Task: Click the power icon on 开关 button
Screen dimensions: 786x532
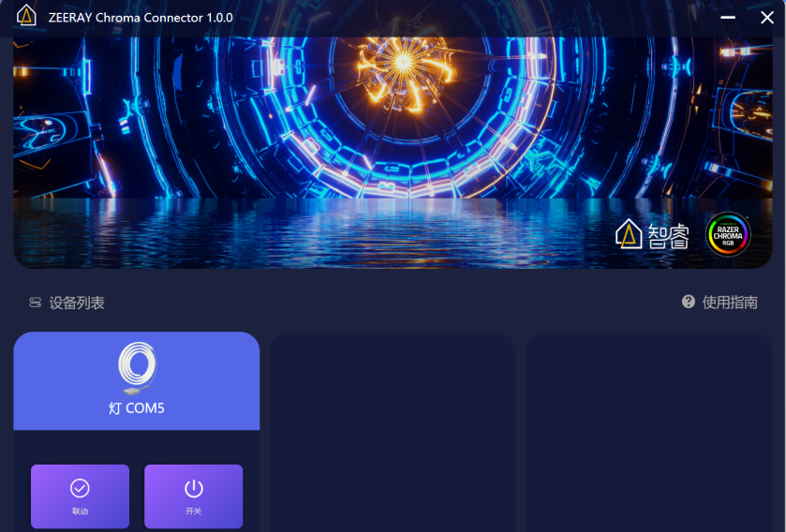Action: pos(194,488)
